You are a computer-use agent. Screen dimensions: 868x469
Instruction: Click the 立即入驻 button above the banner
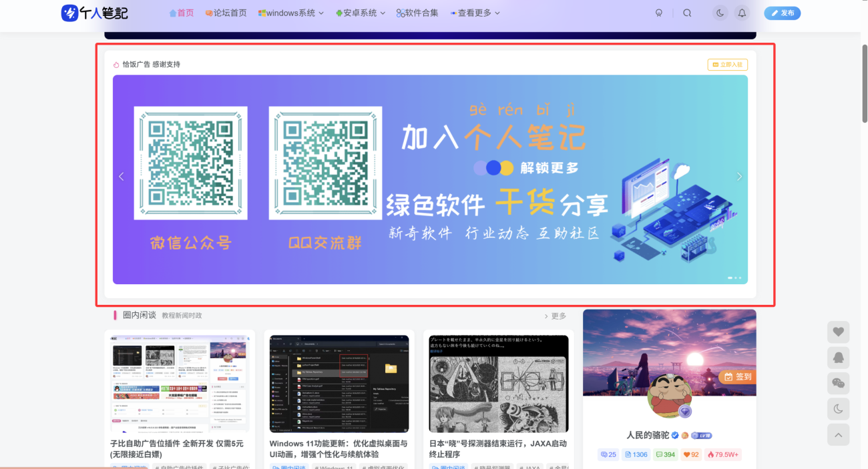tap(727, 64)
